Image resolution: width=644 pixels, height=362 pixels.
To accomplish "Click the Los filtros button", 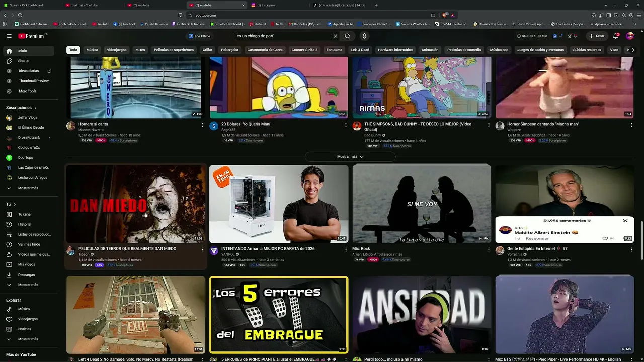I will 200,36.
